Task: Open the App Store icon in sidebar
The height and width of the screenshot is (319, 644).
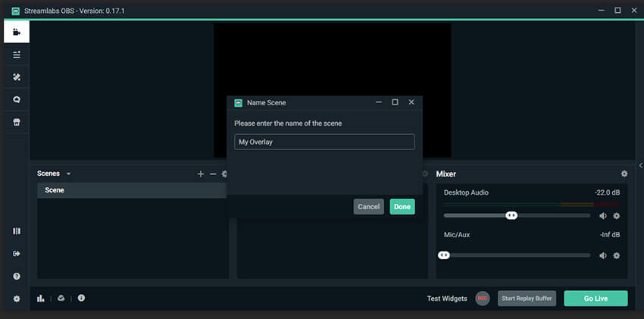Action: click(16, 122)
